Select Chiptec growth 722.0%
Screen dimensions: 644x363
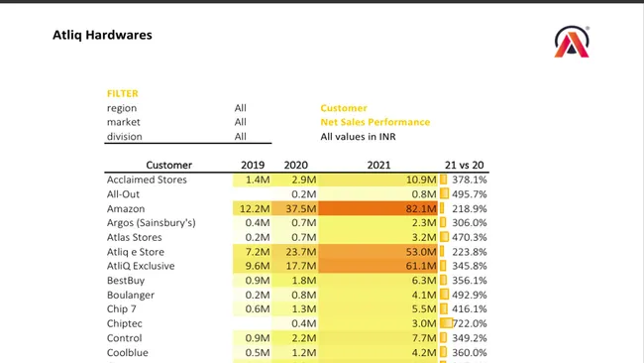pyautogui.click(x=470, y=323)
